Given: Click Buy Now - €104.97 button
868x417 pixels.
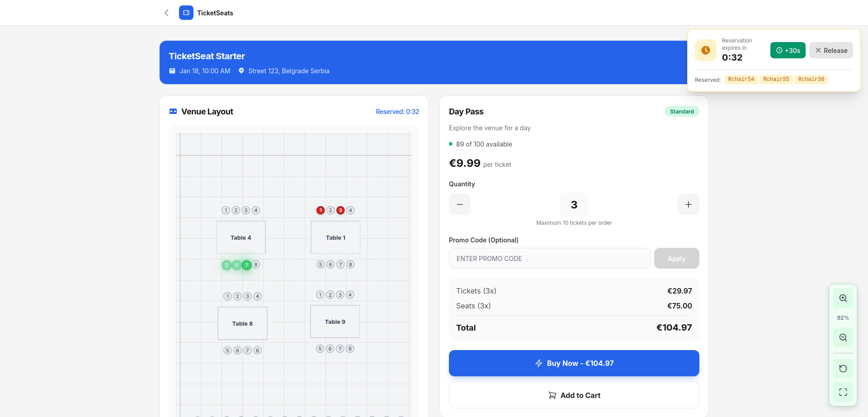Looking at the screenshot, I should pyautogui.click(x=574, y=363).
